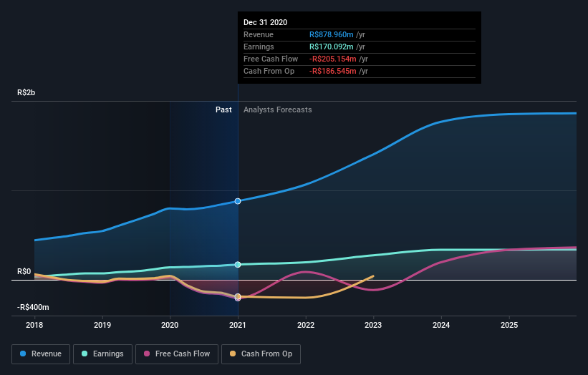Select the 2018 x-axis label
Image resolution: width=588 pixels, height=375 pixels.
[x=34, y=324]
